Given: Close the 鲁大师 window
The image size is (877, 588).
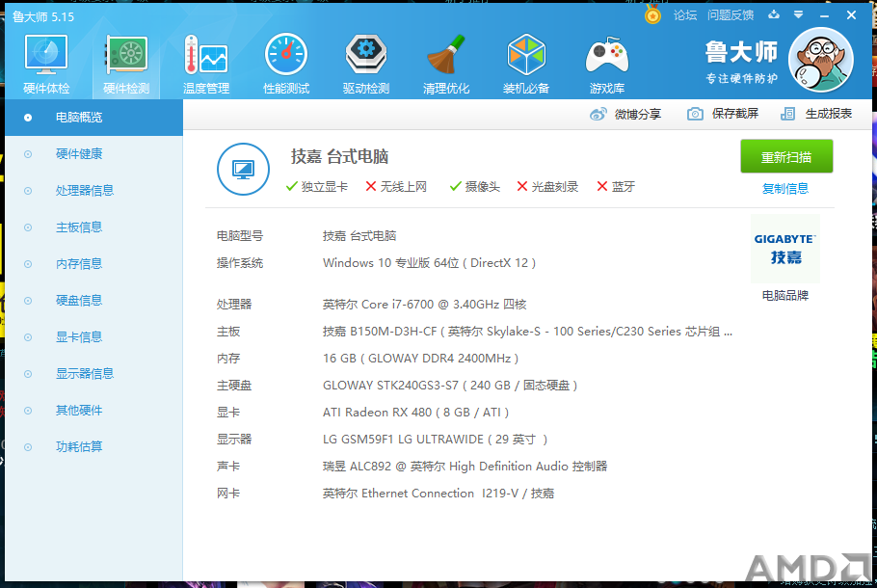Looking at the screenshot, I should 851,15.
